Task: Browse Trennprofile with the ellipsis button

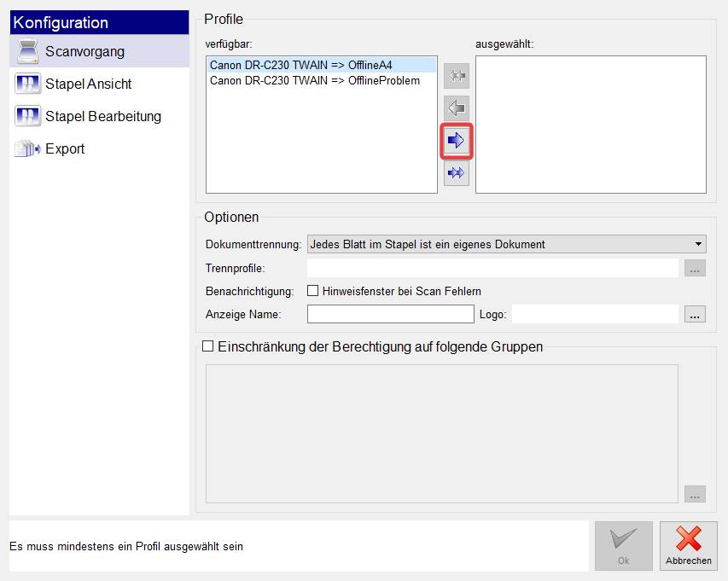Action: tap(695, 268)
